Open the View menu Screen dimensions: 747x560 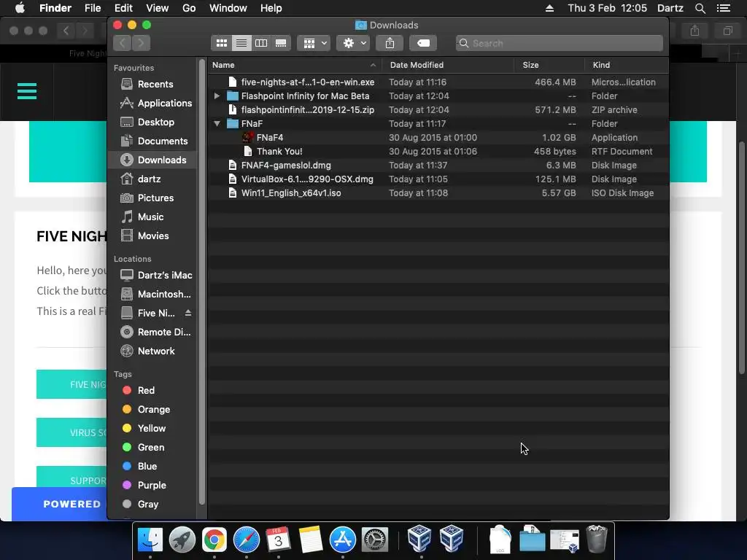tap(158, 8)
